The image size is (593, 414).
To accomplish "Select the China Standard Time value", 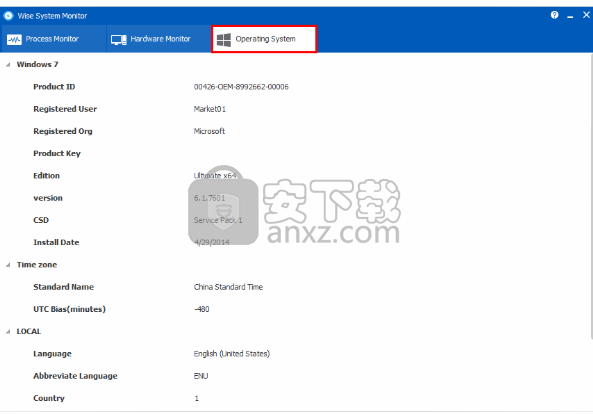I will 228,287.
